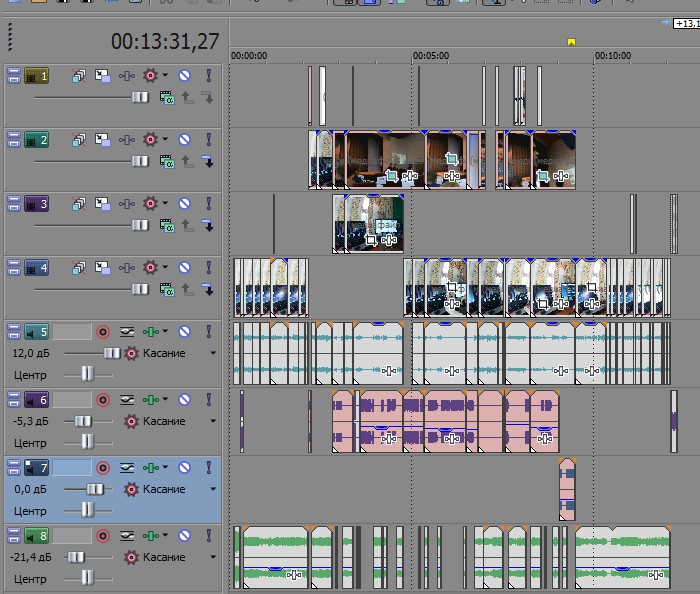
Task: Click automation gear icon on track 8
Action: [131, 557]
